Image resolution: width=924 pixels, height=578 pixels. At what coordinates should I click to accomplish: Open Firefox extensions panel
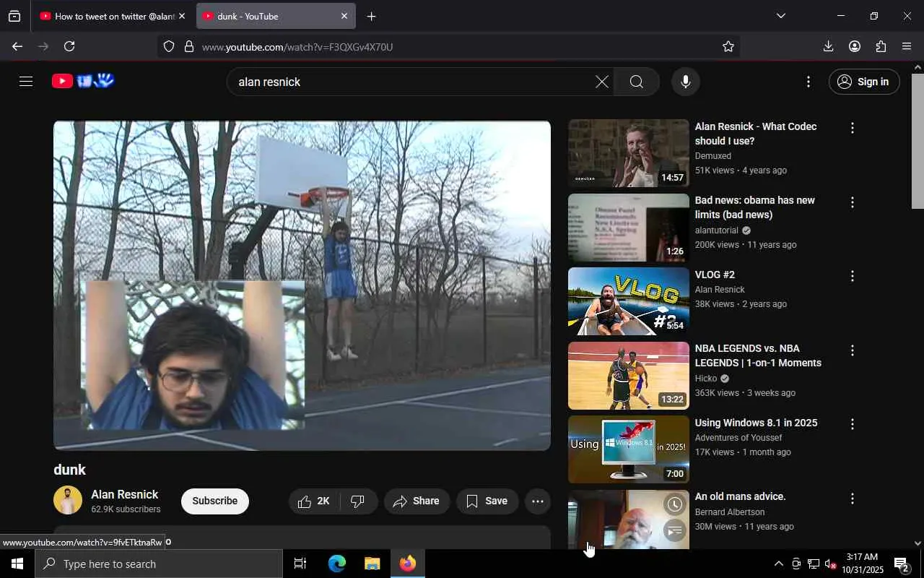[x=881, y=46]
